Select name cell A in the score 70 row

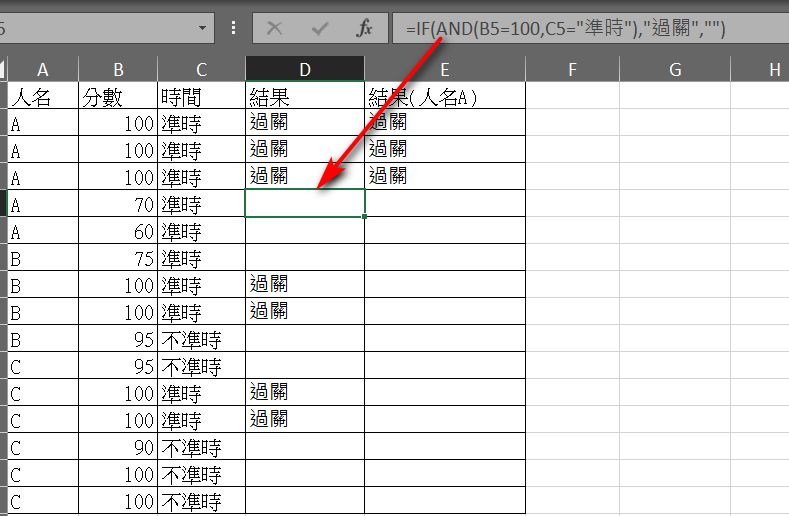tap(43, 203)
